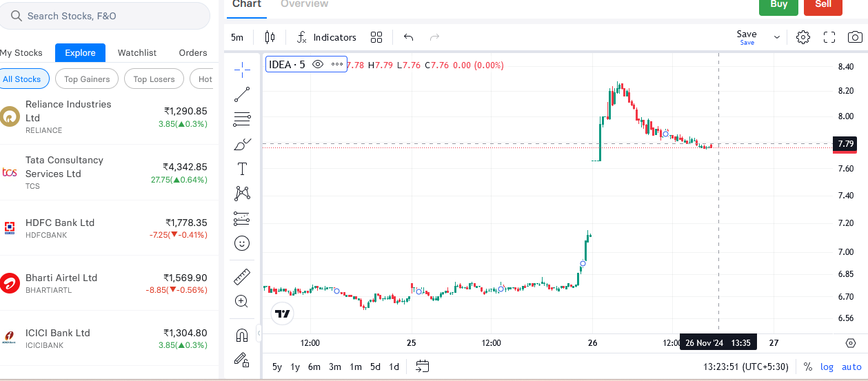Image resolution: width=868 pixels, height=381 pixels.
Task: Click the TradingView logo on the chart
Action: 283,313
